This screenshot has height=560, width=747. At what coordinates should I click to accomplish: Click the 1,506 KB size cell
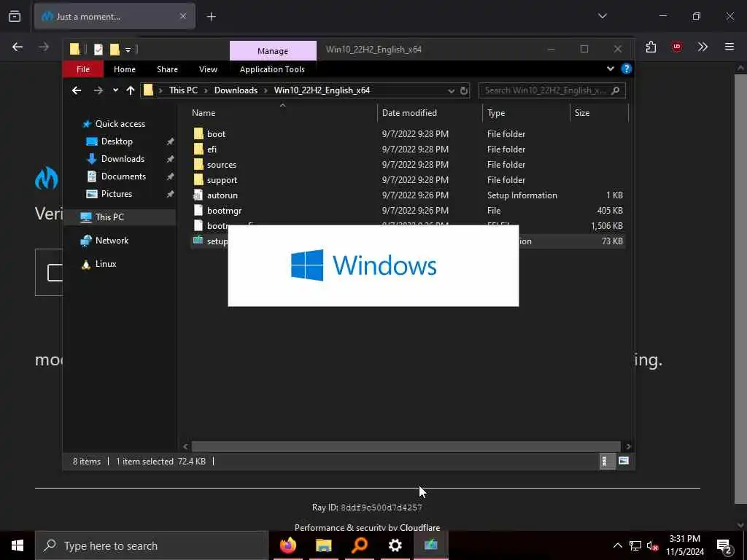click(606, 226)
